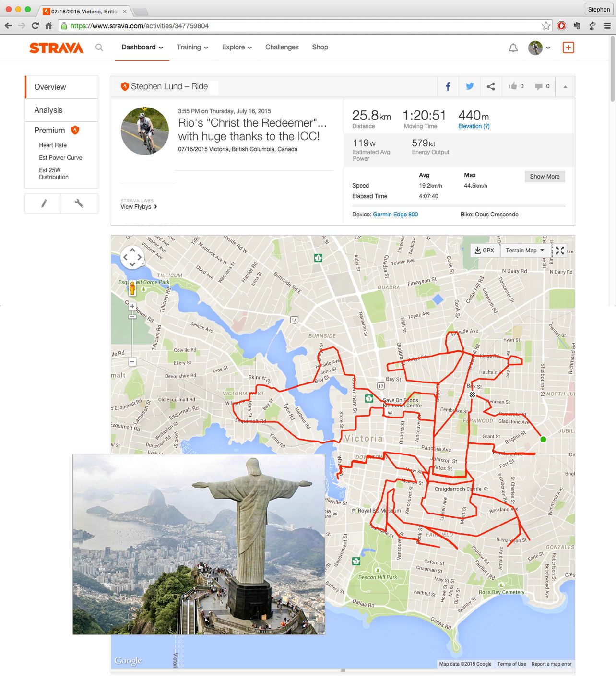Viewport: 616px width, 681px height.
Task: Click the 1:20:51 Moving Time value
Action: [x=424, y=116]
